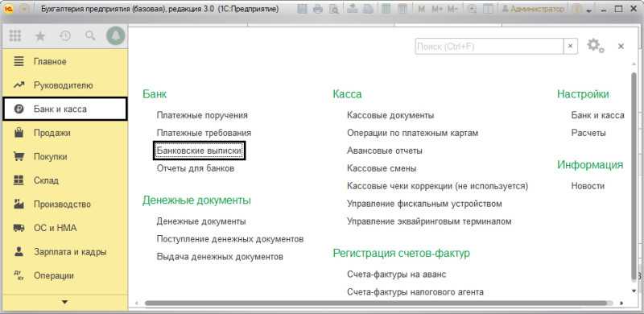Open Поступление денежных документов
644x314 pixels.
[x=230, y=239]
